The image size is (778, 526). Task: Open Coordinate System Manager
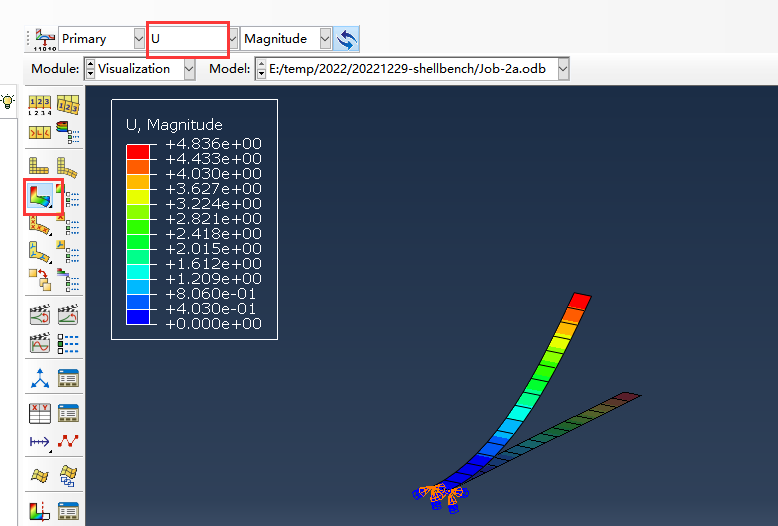[x=68, y=378]
